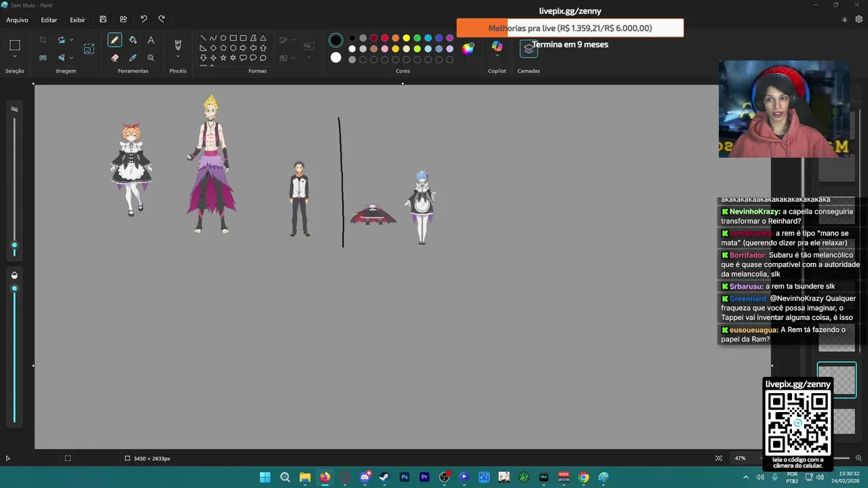Expand the Rotate options arrow
The height and width of the screenshot is (488, 868).
click(71, 40)
